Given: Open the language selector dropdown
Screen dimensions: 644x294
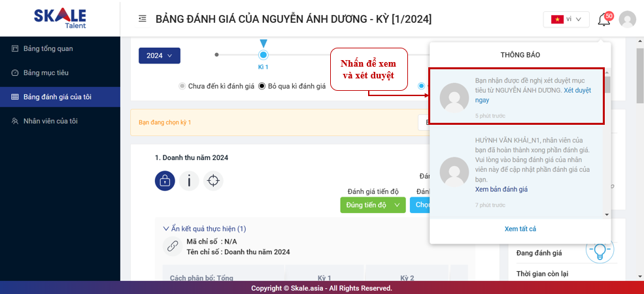Looking at the screenshot, I should (566, 20).
